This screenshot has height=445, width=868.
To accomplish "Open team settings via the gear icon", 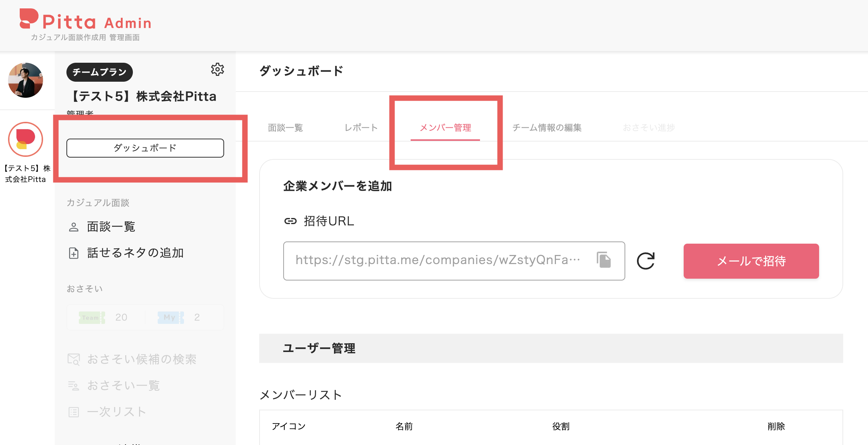I will (x=218, y=70).
